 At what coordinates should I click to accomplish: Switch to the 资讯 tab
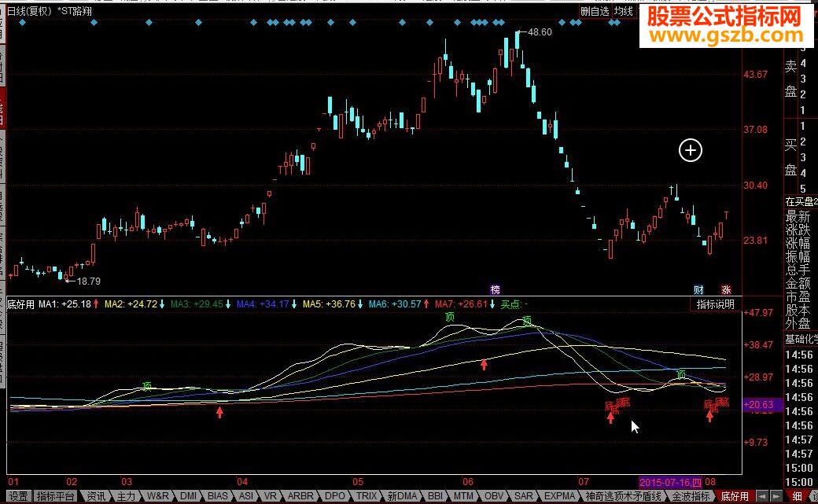[x=96, y=495]
